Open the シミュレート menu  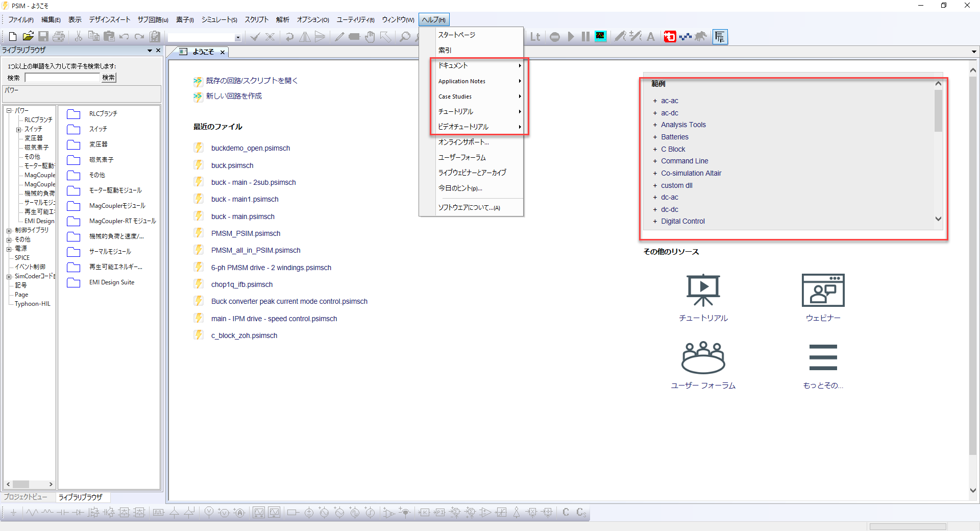[x=219, y=20]
